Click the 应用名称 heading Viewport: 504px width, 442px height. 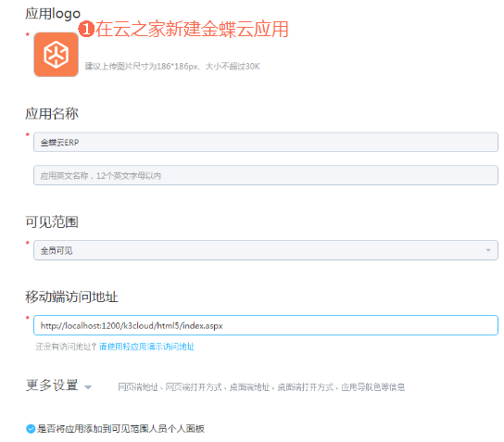click(x=52, y=113)
